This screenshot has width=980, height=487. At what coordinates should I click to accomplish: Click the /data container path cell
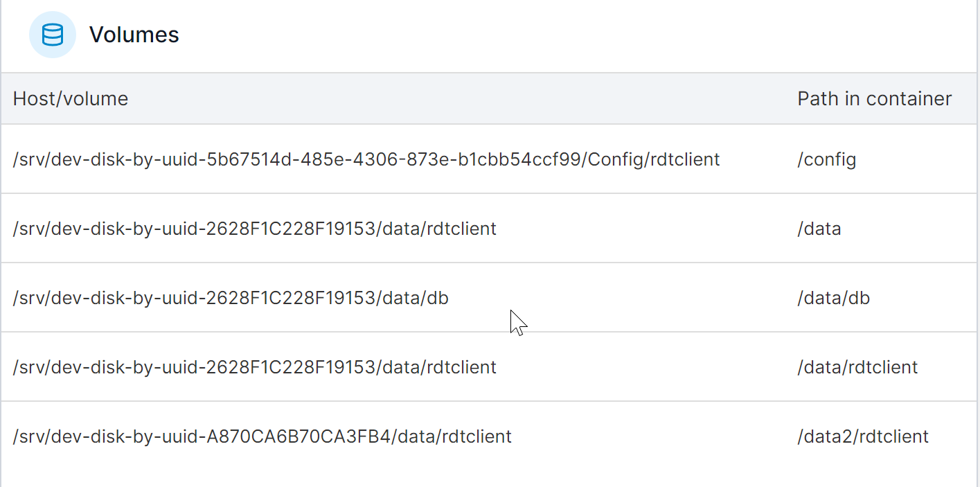(819, 228)
